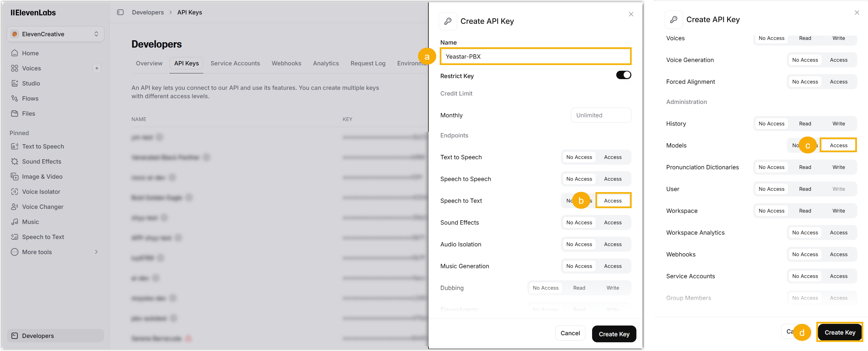Set Voices permission to Write
This screenshot has width=868, height=351.
pyautogui.click(x=838, y=38)
